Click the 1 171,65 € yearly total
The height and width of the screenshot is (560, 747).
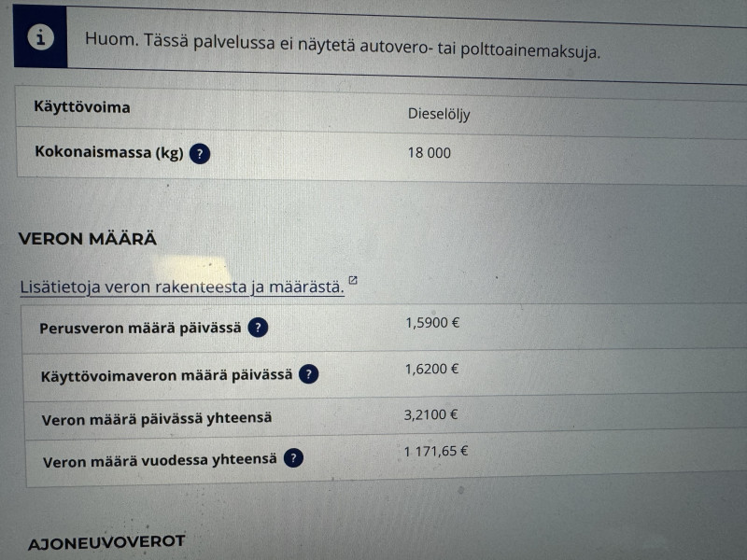(436, 451)
